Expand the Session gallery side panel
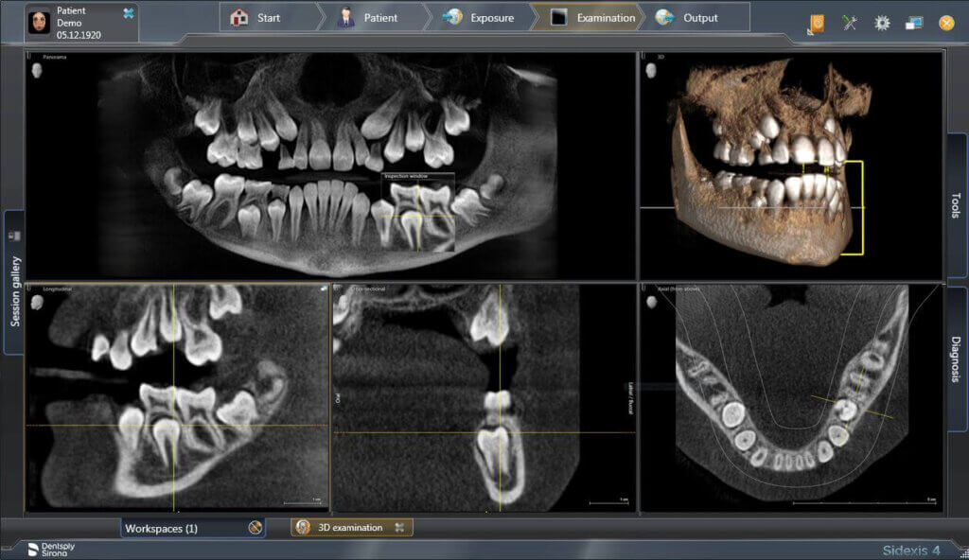The height and width of the screenshot is (560, 969). [14, 283]
